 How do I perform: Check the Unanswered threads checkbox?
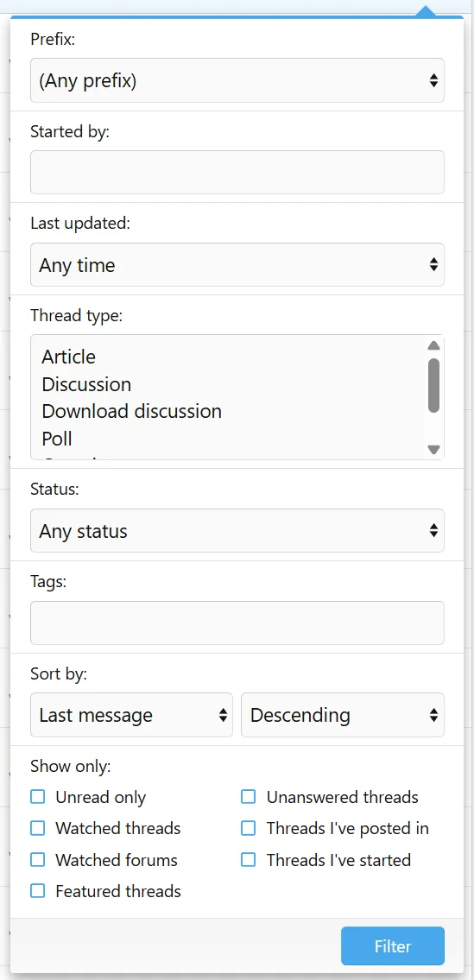tap(249, 797)
